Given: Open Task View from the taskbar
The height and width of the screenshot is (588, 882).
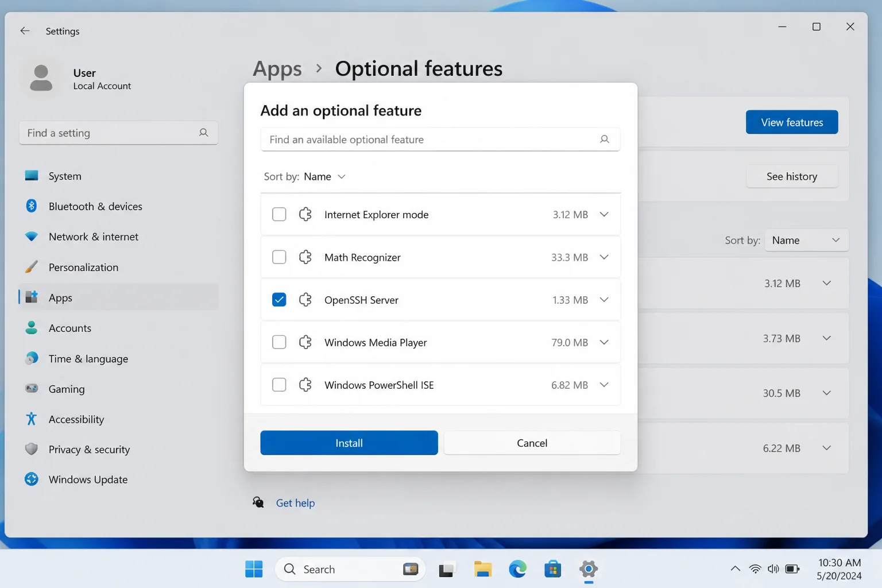Looking at the screenshot, I should 447,569.
